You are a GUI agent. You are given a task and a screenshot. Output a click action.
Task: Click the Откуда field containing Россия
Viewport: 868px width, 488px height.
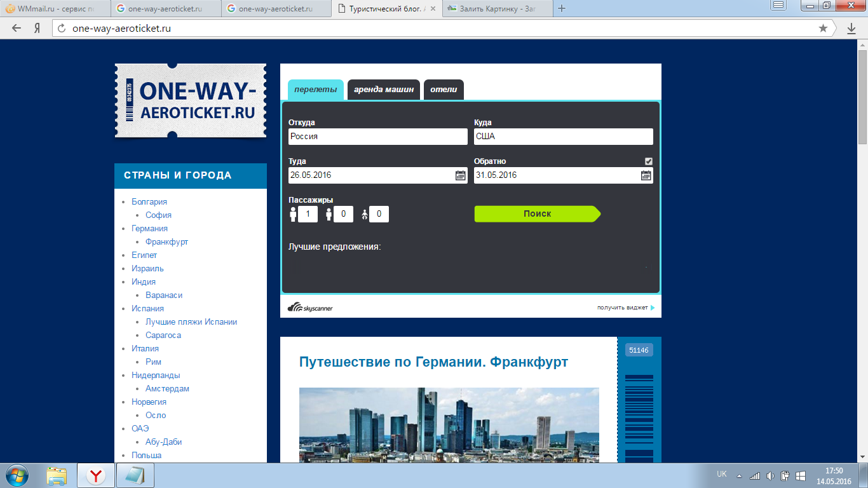(378, 137)
